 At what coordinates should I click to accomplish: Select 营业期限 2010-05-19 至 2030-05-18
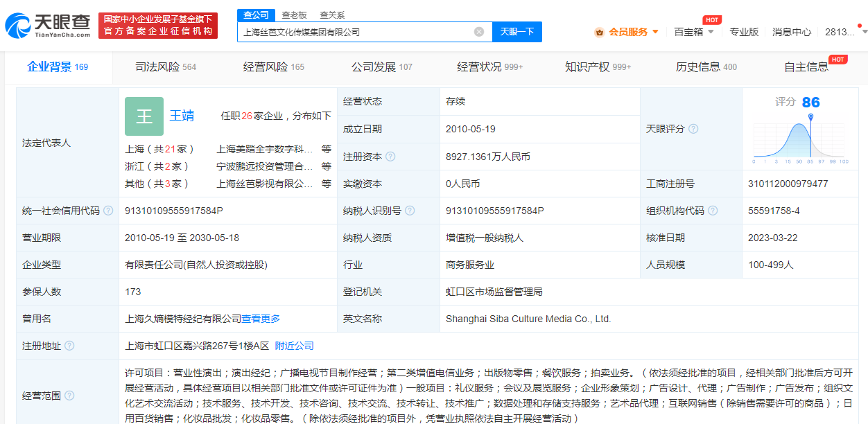tap(182, 238)
